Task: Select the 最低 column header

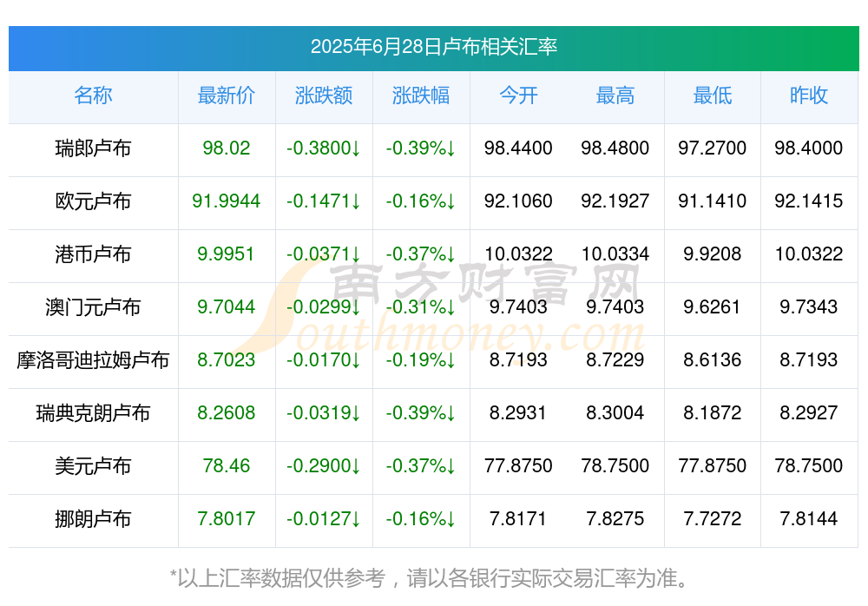Action: pos(713,96)
